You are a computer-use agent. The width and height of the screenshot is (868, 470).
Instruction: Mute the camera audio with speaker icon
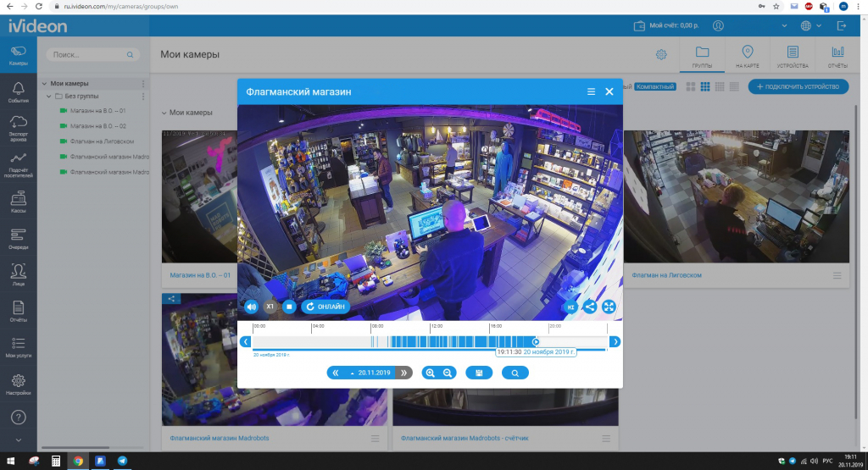click(251, 307)
